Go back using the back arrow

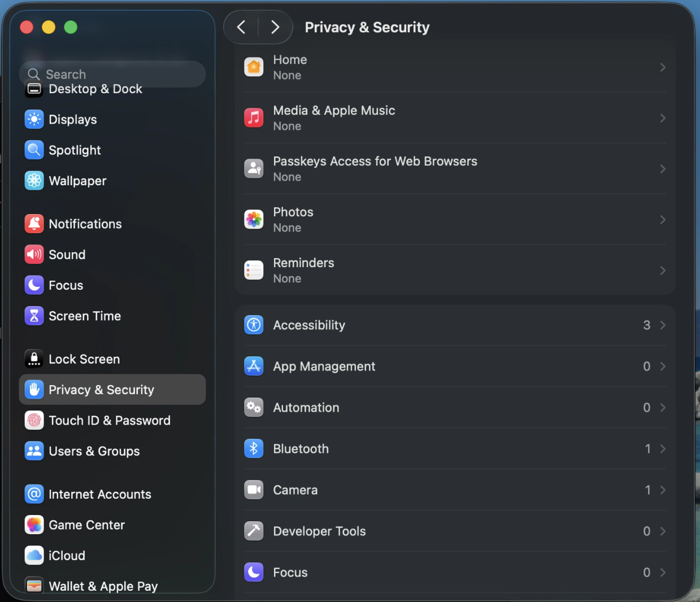(x=241, y=27)
